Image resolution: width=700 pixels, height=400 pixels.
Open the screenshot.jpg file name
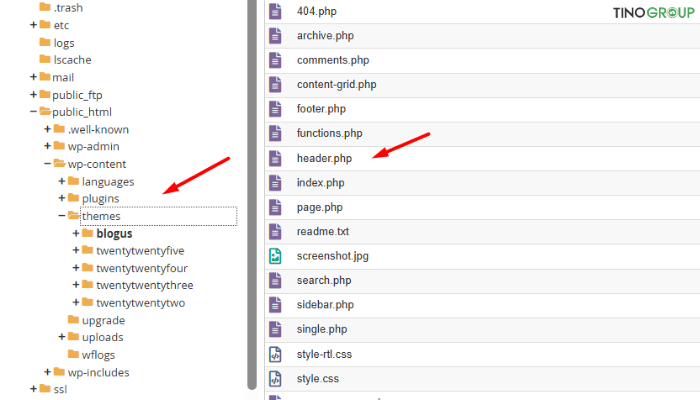[333, 256]
